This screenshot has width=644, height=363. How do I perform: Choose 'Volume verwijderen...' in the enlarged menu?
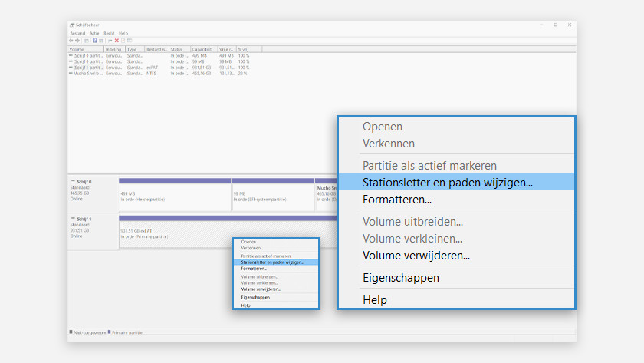coord(416,256)
